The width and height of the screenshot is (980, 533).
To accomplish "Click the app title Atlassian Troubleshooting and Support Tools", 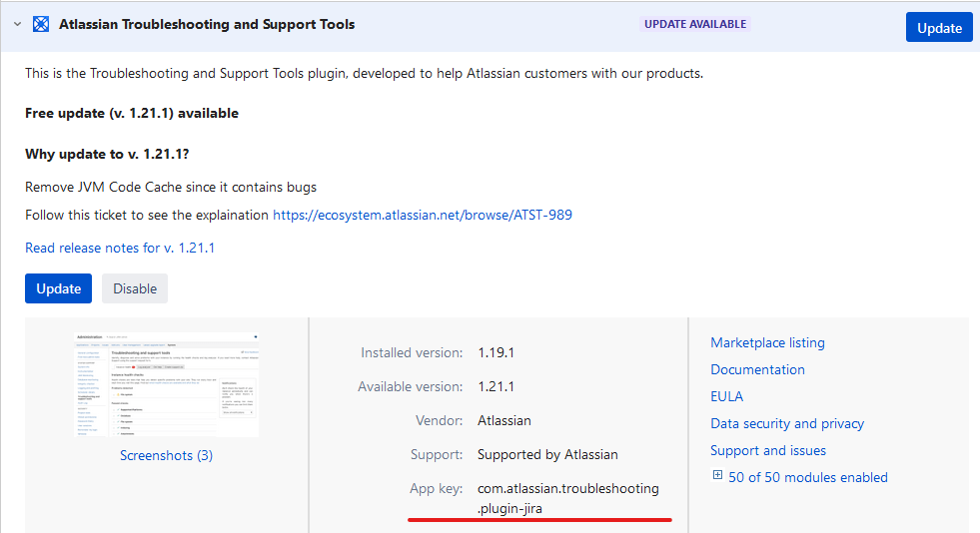I will (206, 24).
